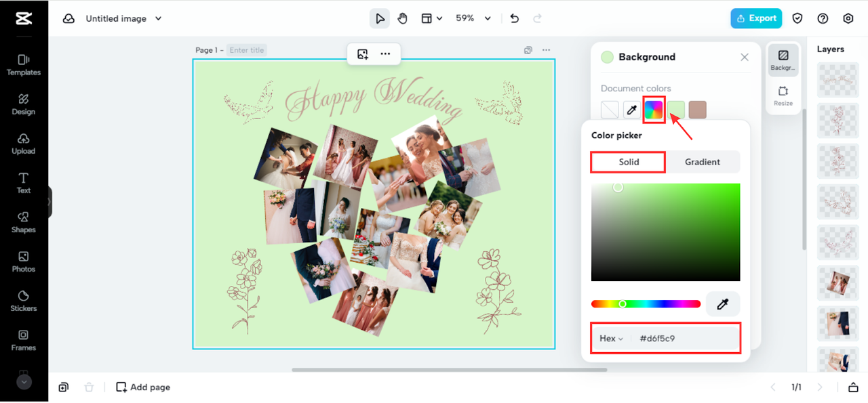Open the Shapes sidebar panel
Screen dimensions: 868x403
(x=24, y=222)
